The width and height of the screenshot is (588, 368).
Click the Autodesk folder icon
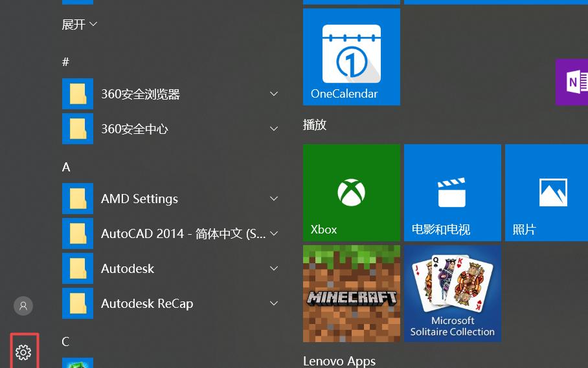pos(78,268)
